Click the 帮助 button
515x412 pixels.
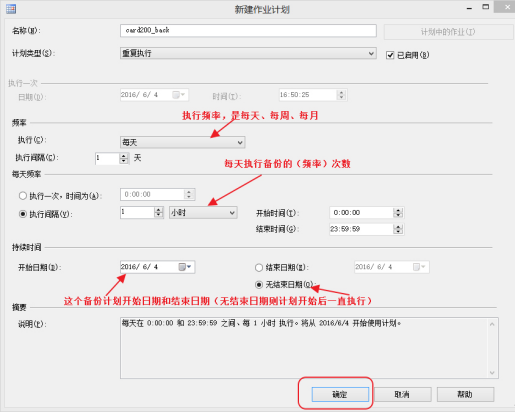[x=465, y=395]
